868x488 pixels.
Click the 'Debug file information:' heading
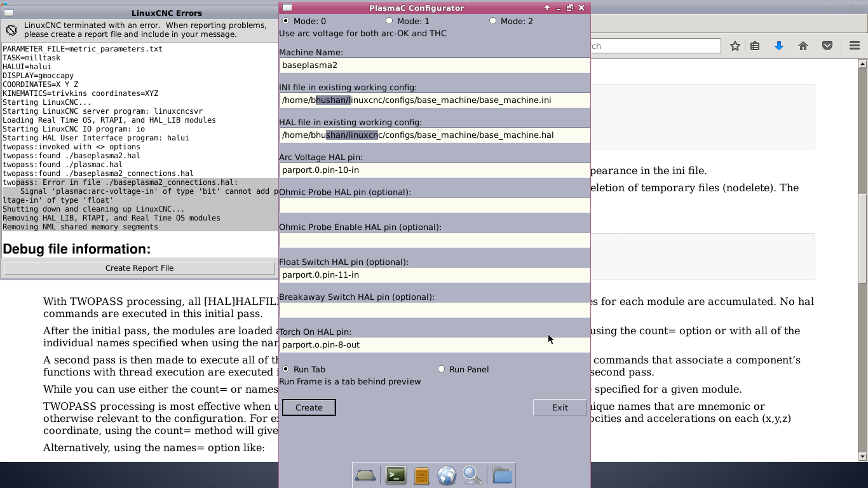77,249
